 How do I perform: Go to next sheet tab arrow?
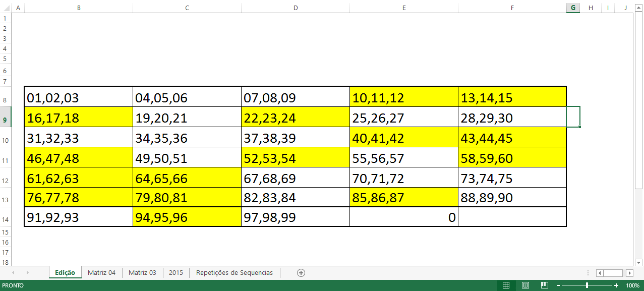27,272
